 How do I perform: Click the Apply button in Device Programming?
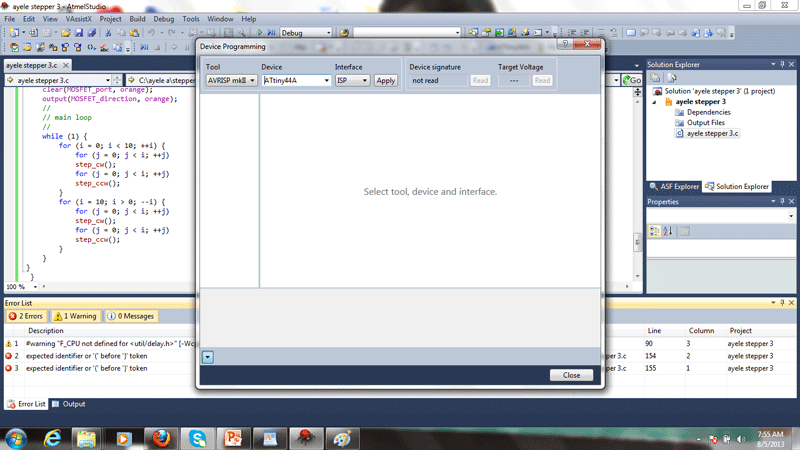click(x=386, y=81)
